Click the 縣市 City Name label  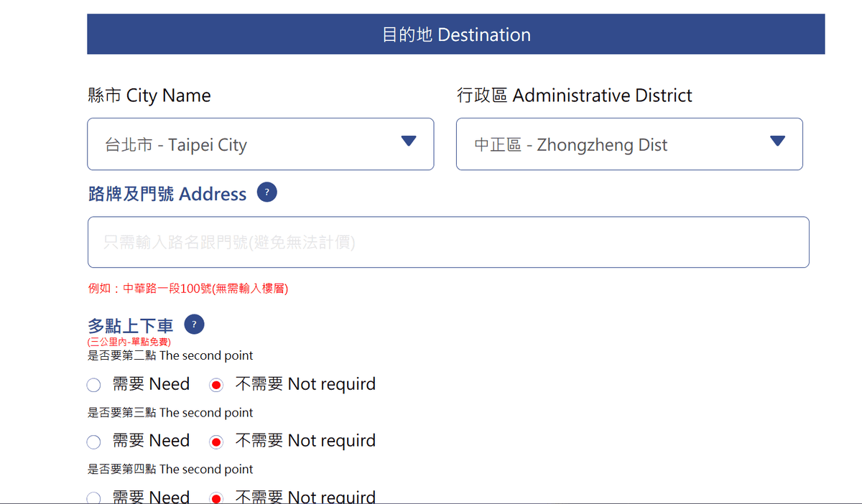pos(149,95)
